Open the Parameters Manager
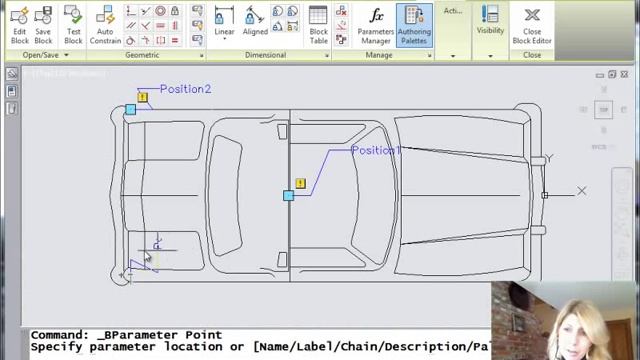 (376, 24)
